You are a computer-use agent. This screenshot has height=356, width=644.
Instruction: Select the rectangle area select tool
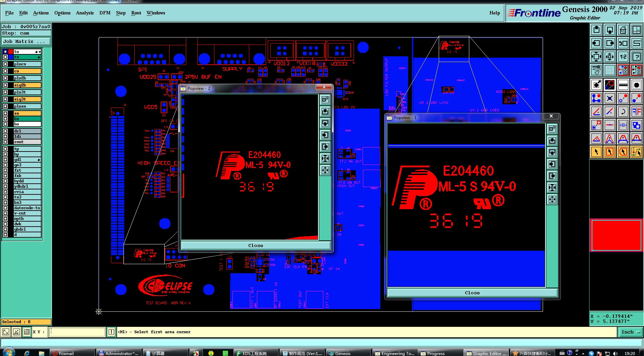[610, 152]
